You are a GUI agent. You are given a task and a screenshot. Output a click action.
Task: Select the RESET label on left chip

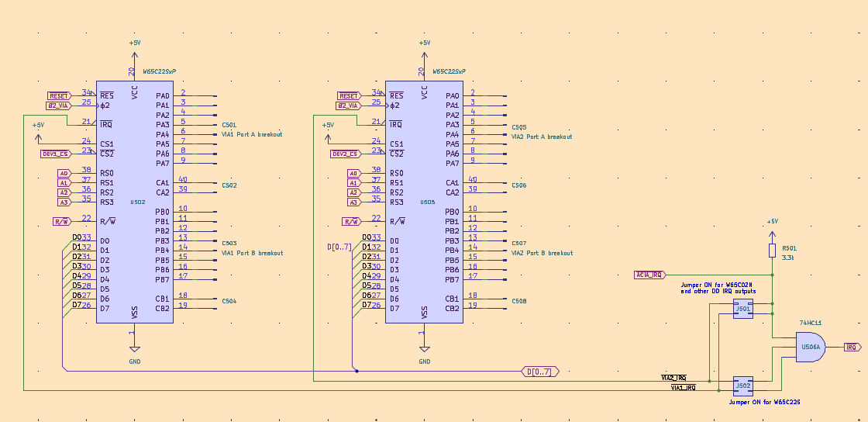[x=60, y=95]
